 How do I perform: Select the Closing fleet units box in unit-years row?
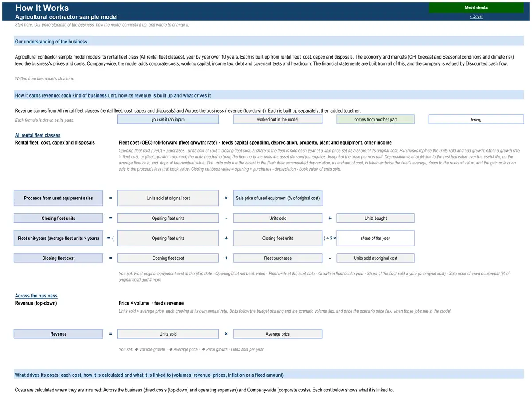[x=278, y=238]
